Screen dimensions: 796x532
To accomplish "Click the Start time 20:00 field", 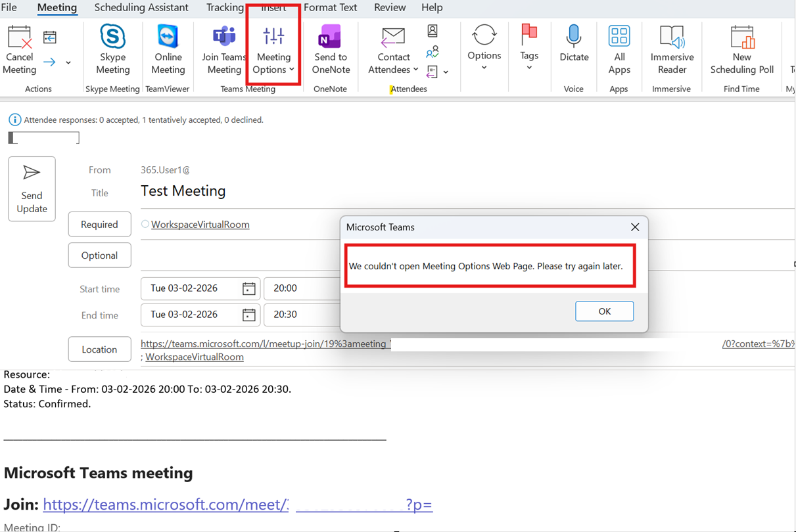I will (x=302, y=288).
